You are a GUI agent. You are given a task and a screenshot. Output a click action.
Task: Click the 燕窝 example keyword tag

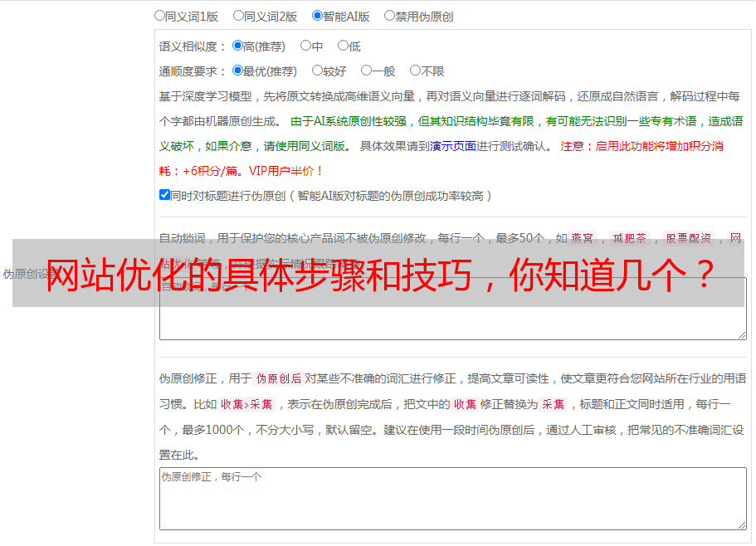point(582,238)
